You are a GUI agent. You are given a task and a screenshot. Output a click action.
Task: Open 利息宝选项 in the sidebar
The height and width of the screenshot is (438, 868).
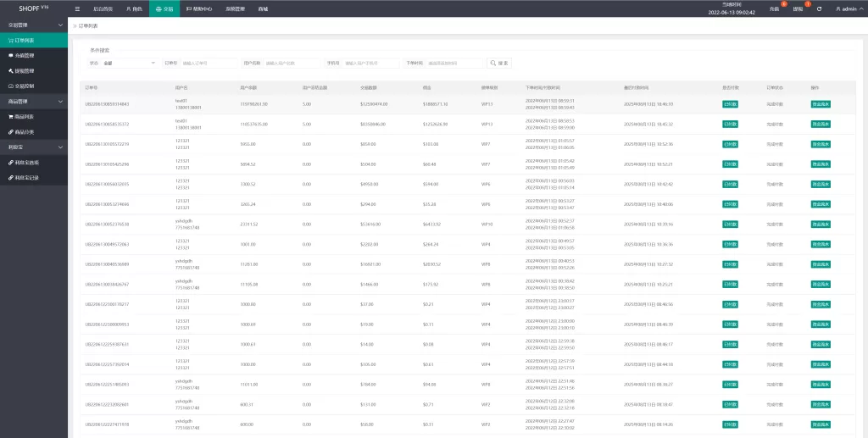[x=25, y=162]
